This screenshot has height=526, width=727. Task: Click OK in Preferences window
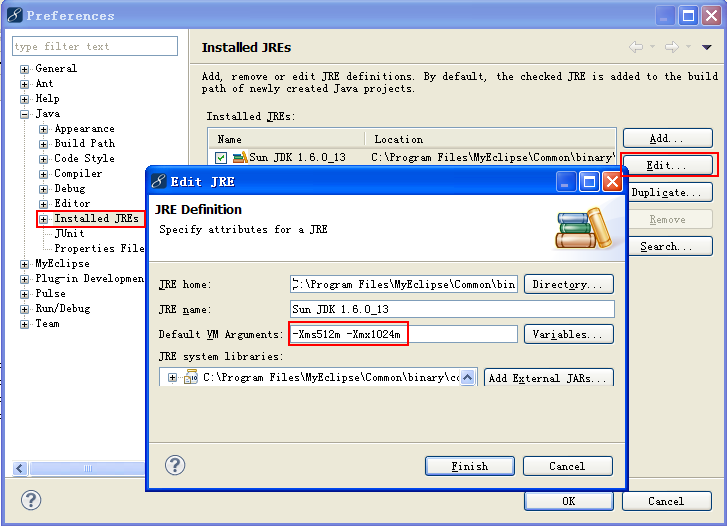pyautogui.click(x=569, y=501)
